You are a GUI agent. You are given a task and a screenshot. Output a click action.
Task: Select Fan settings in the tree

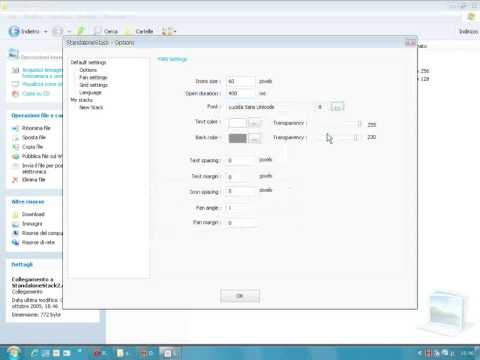(93, 77)
